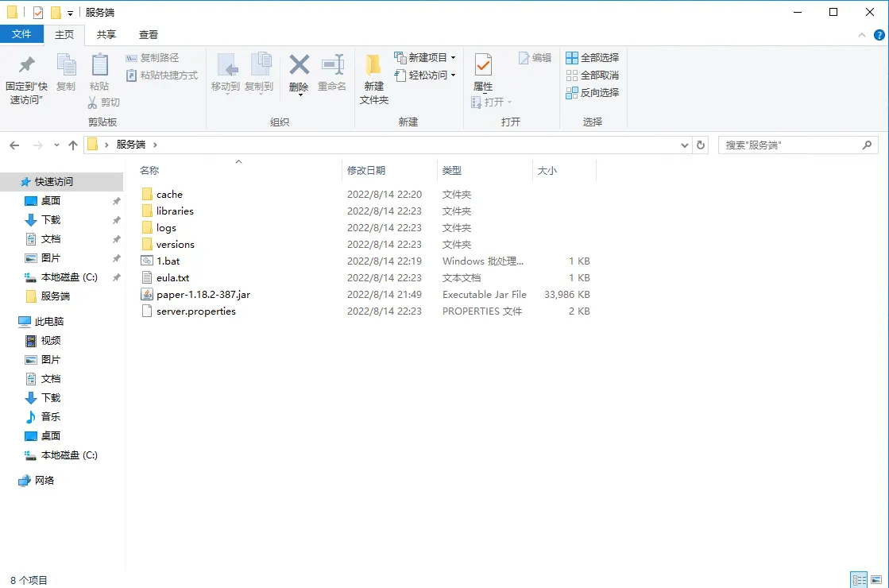Select the server.properties file

[195, 311]
